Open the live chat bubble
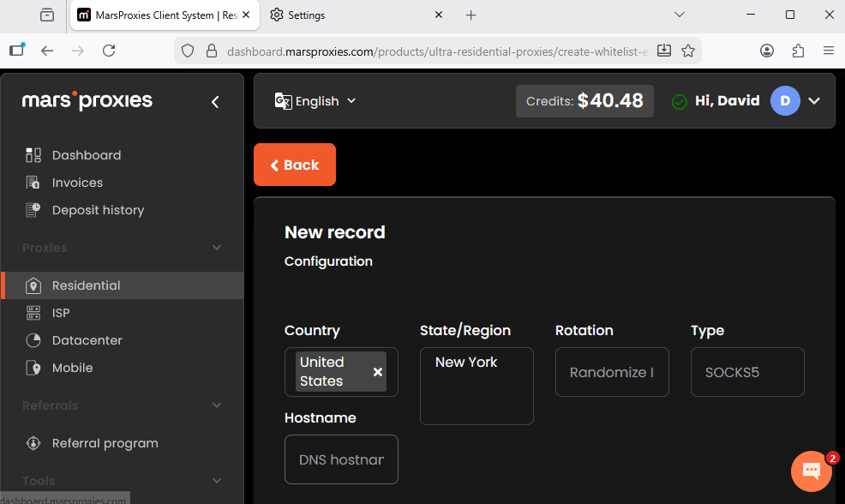This screenshot has height=504, width=845. pyautogui.click(x=812, y=471)
